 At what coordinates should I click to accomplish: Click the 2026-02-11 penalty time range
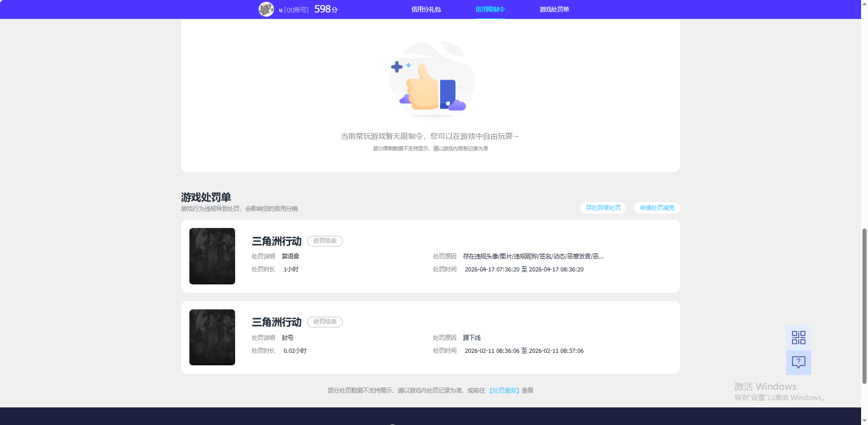click(524, 351)
